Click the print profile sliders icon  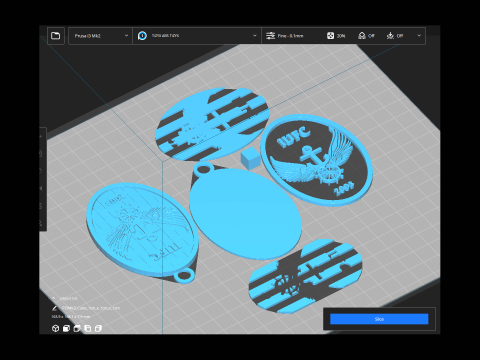270,36
